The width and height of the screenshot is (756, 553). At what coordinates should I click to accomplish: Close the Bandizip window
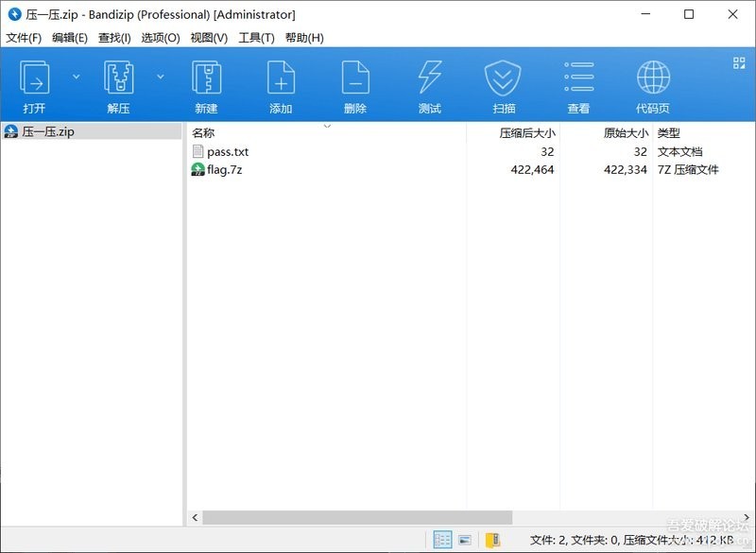click(x=732, y=14)
